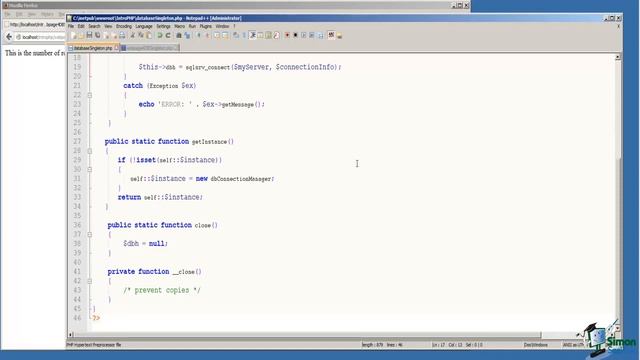Open the Macro menu
The image size is (640, 360).
click(x=180, y=26)
